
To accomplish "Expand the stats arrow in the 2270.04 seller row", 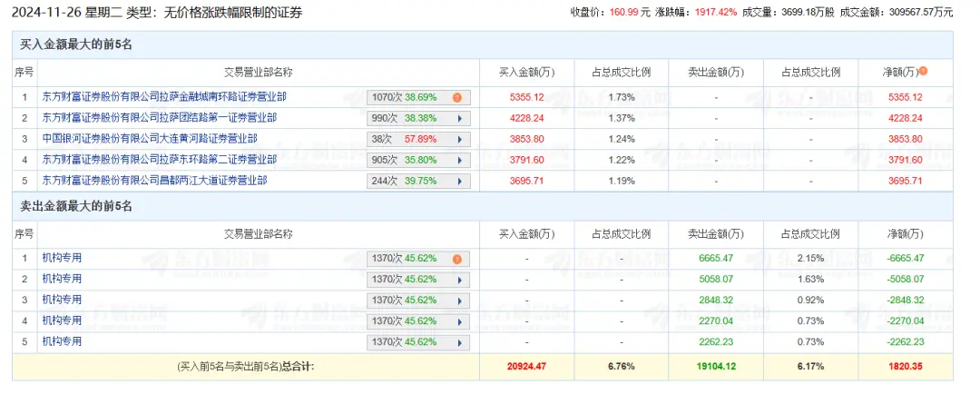I will pos(459,321).
